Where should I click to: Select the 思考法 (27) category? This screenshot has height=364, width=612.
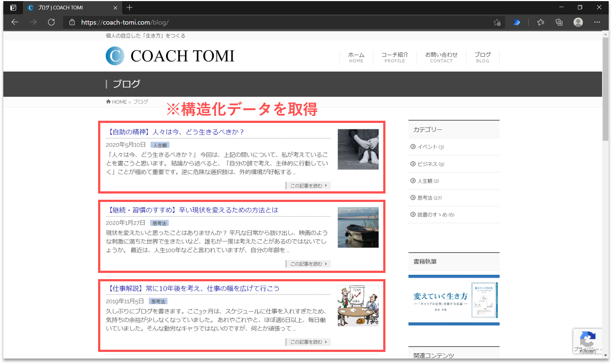pos(429,198)
